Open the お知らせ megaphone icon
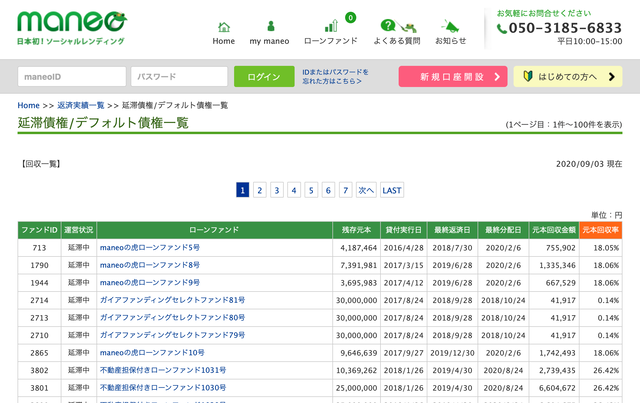This screenshot has height=403, width=640. 450,27
